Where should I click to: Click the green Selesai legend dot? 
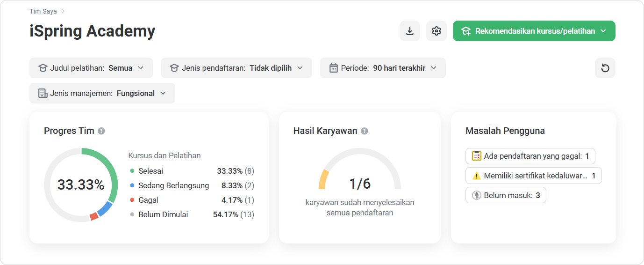132,171
